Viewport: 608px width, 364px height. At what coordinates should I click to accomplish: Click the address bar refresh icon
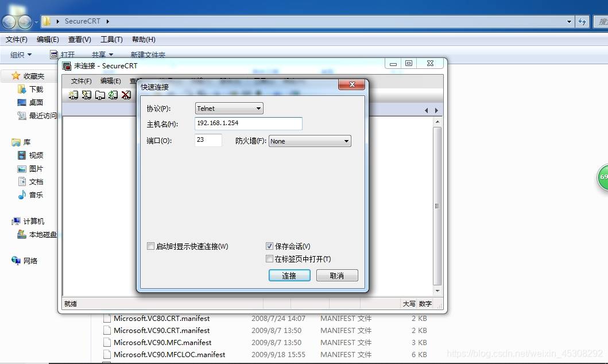582,22
